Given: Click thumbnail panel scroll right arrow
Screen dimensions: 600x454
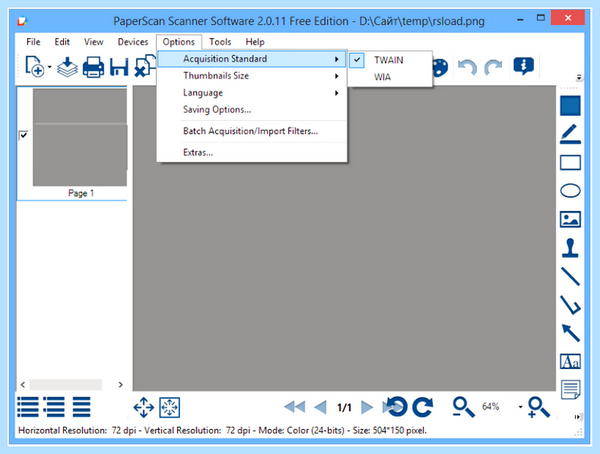Looking at the screenshot, I should pos(121,385).
